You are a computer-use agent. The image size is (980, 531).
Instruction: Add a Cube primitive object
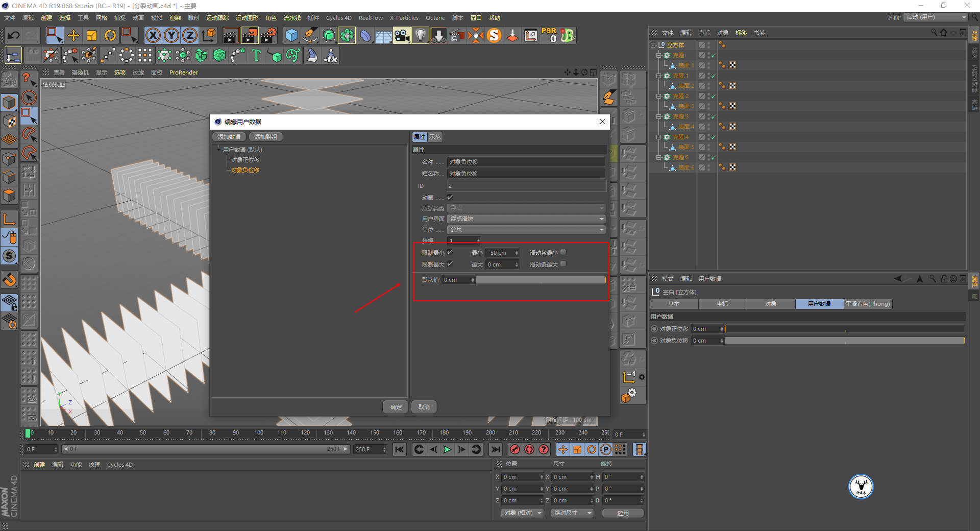tap(291, 35)
